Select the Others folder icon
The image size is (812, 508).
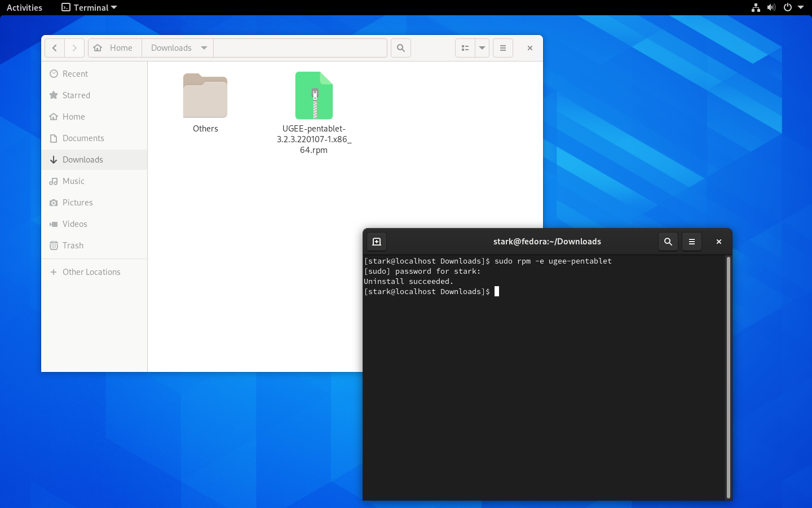[205, 95]
